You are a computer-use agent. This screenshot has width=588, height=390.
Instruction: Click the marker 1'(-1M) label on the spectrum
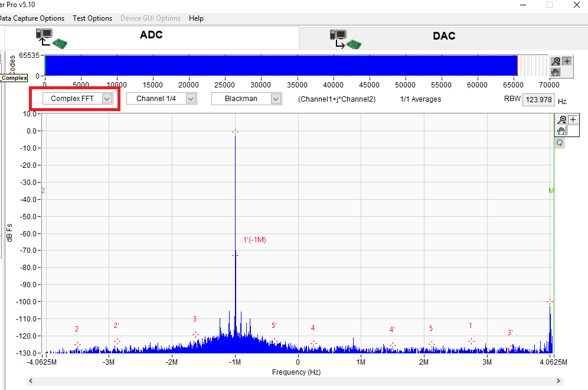click(254, 240)
